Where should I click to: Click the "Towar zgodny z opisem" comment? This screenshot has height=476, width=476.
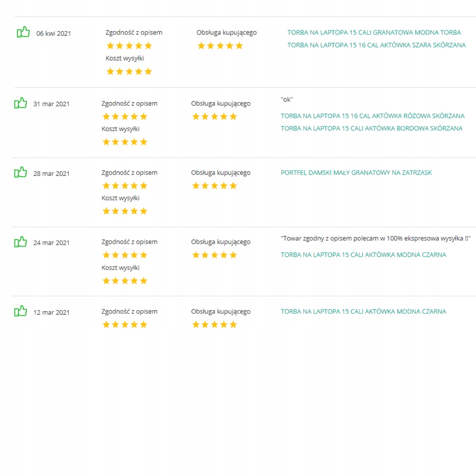(x=376, y=238)
